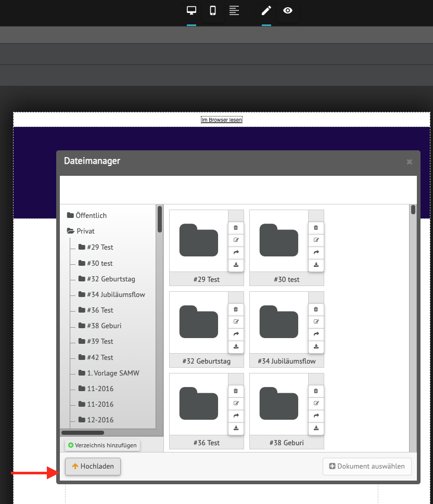Move the #32 Geburtstag folder via arrow icon
The image size is (433, 504).
[236, 334]
